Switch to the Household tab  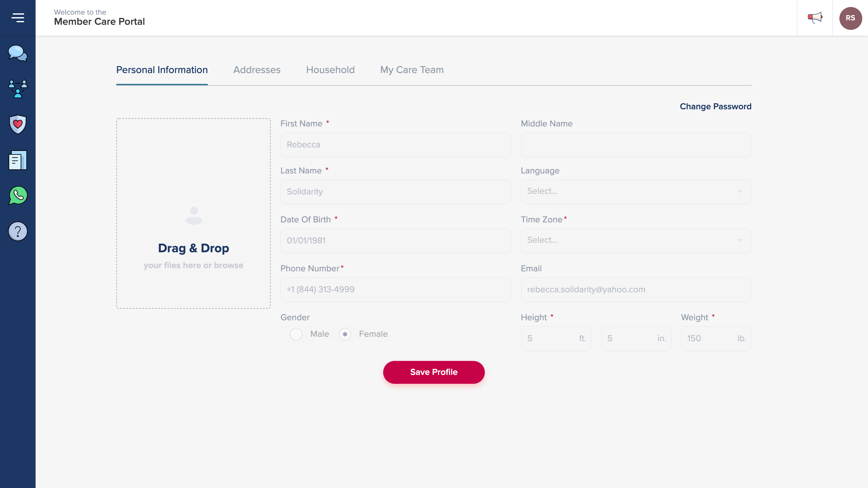pyautogui.click(x=330, y=70)
